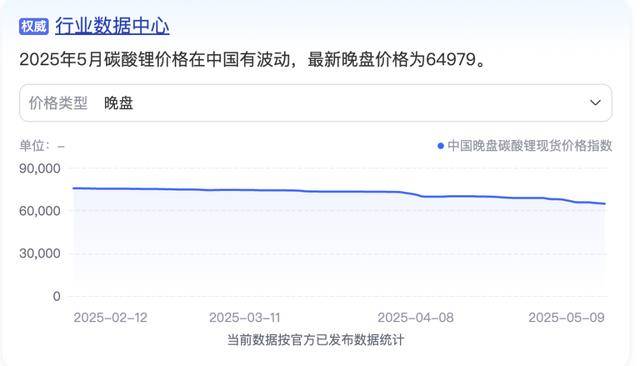Viewport: 640px width, 366px height.
Task: Select the 2025-04-08 x-axis date label
Action: click(416, 317)
